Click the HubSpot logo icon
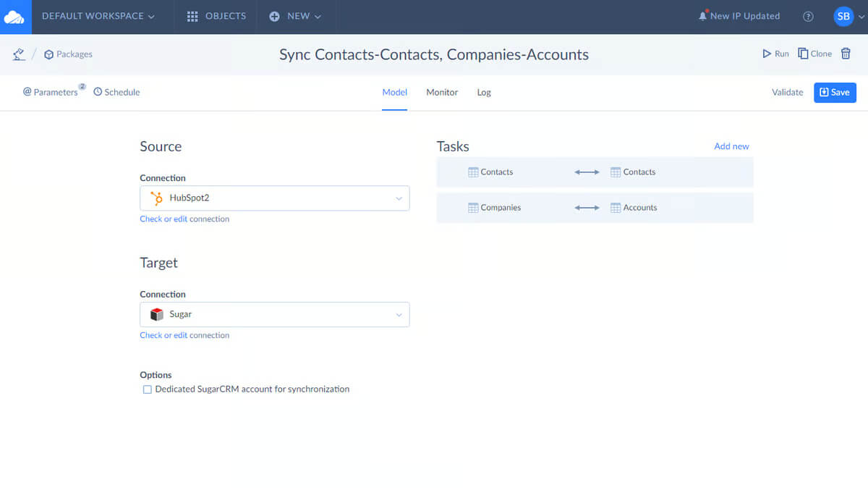 156,198
